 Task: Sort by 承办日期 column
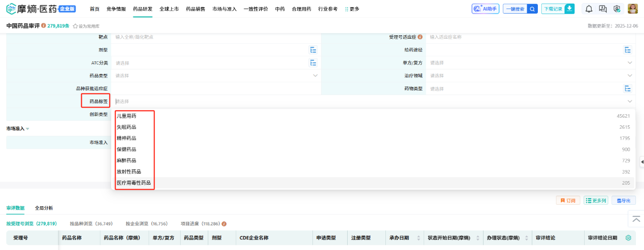(x=419, y=238)
